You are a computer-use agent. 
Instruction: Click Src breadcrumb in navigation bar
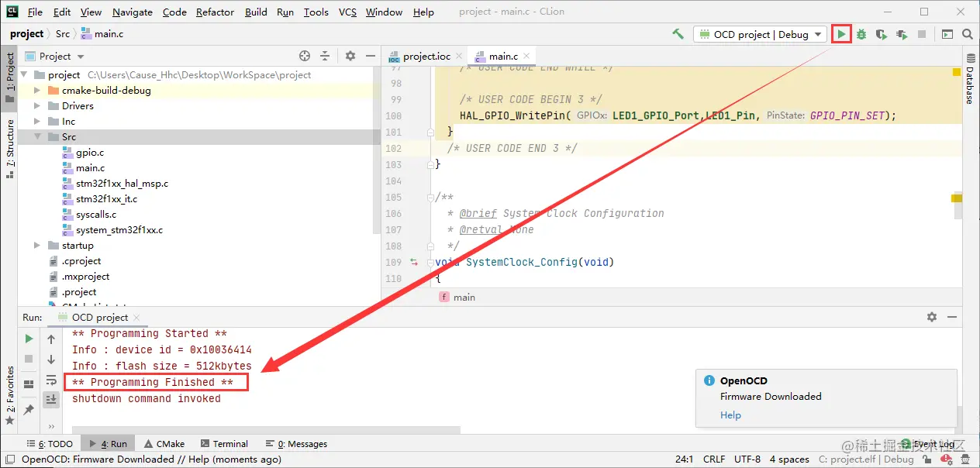[x=63, y=34]
